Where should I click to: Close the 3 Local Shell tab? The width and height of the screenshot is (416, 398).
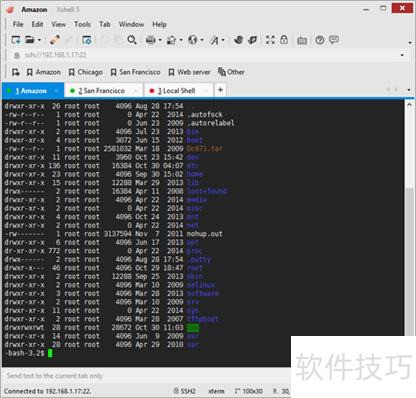(x=206, y=91)
